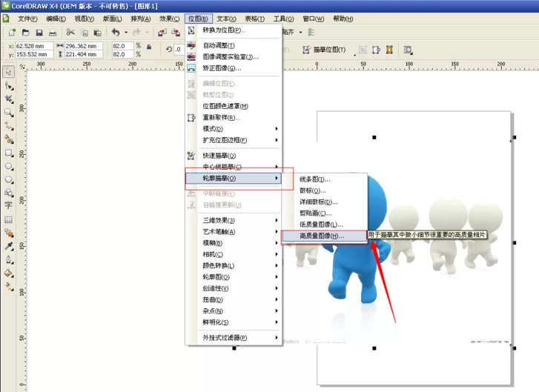
Task: Click the app icon left of 文件(F)
Action: [6, 19]
